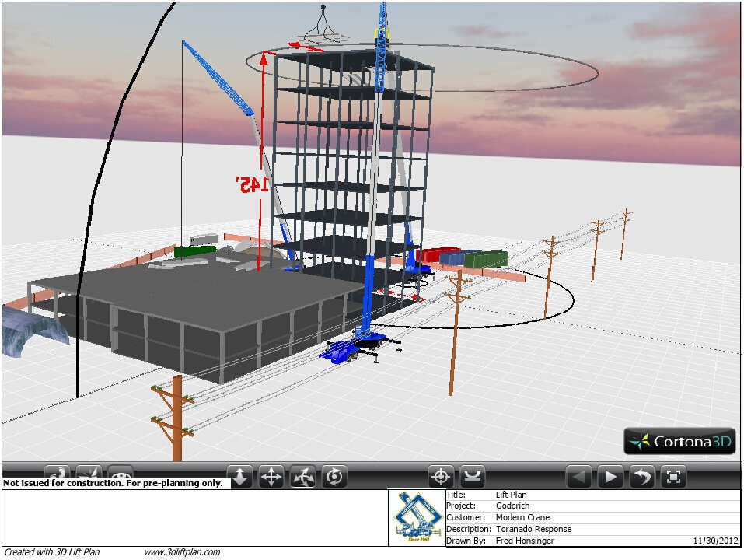
Task: Fit the scene to the window
Action: 674,476
